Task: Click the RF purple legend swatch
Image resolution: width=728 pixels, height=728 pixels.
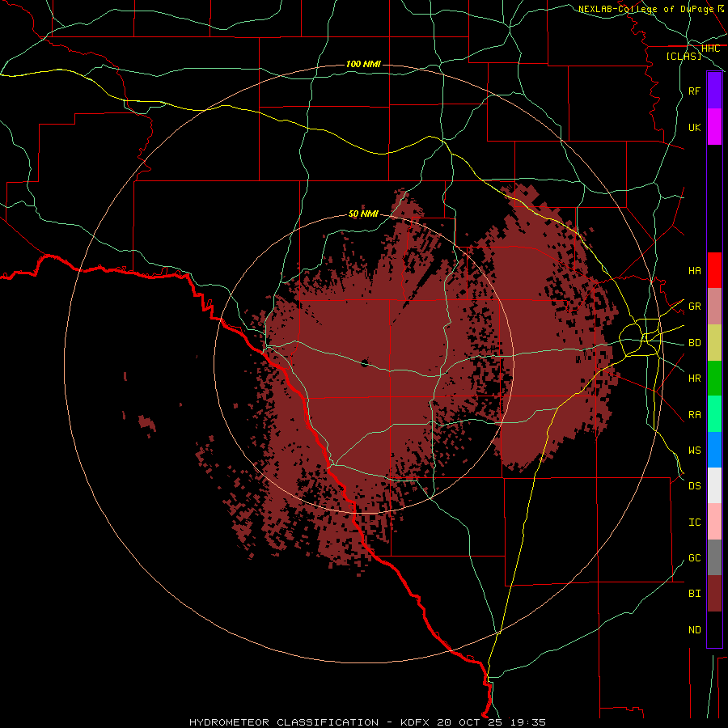Action: click(714, 91)
